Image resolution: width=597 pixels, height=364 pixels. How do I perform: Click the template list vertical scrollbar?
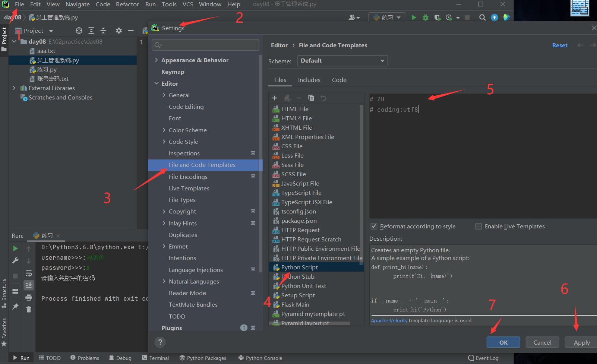click(x=361, y=185)
